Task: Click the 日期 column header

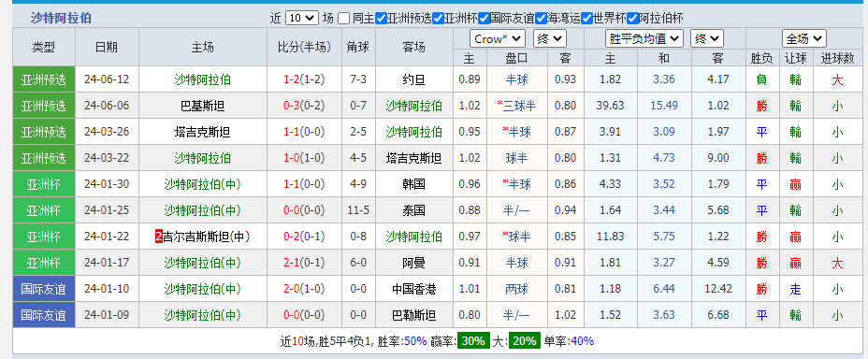Action: (x=107, y=48)
